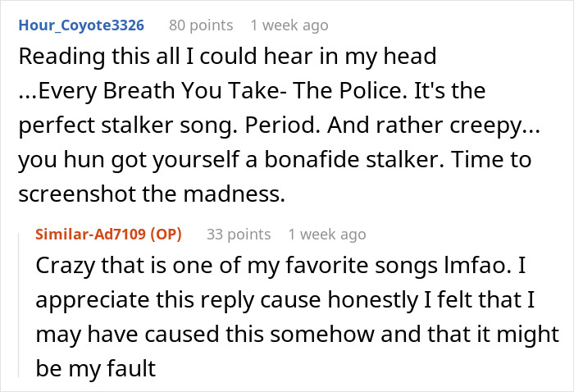Click the 'screenshot the madness' sentence
The height and width of the screenshot is (392, 574).
point(152,194)
